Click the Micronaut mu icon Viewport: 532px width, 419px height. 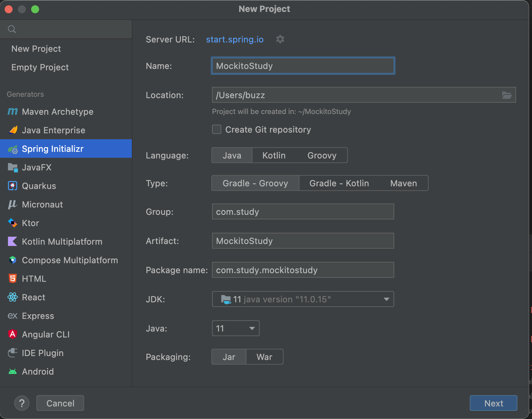[x=13, y=205]
